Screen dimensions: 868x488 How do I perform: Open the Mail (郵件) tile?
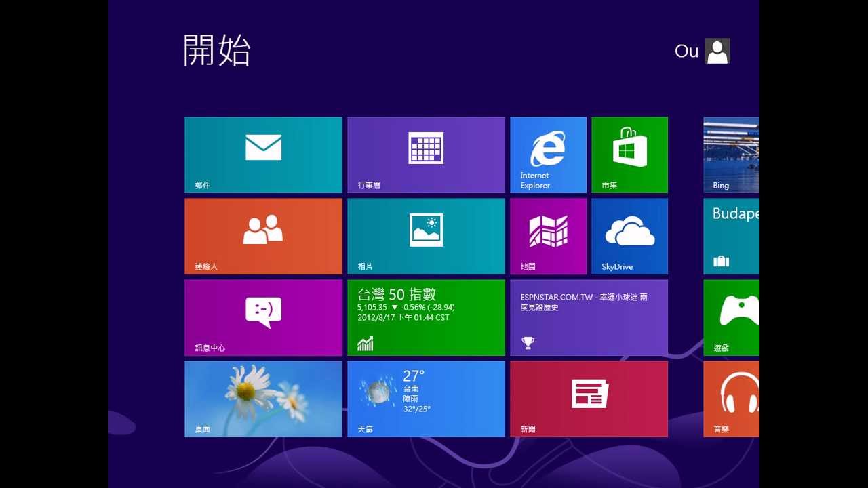point(263,155)
